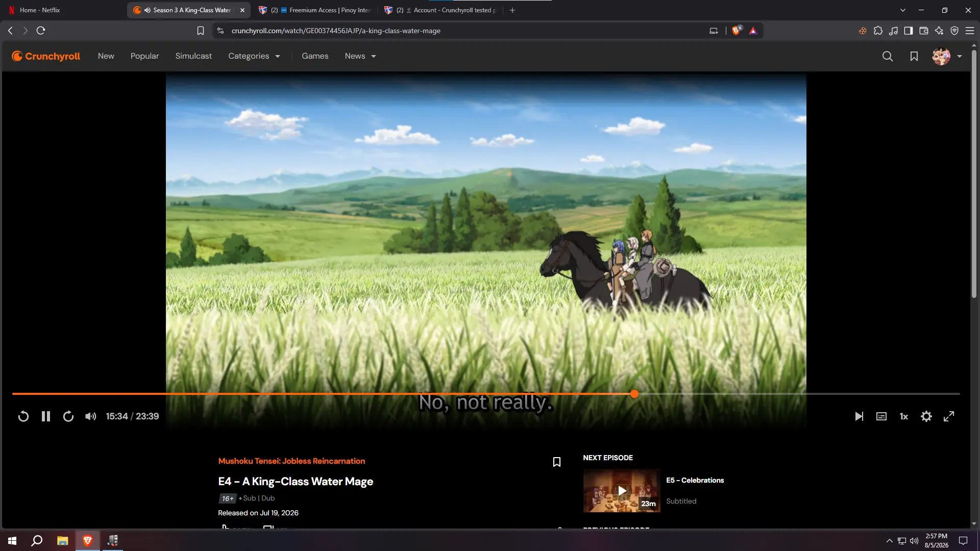Click the orange scrubber handle on timeline
Screen dimensions: 980x551
[x=634, y=394]
